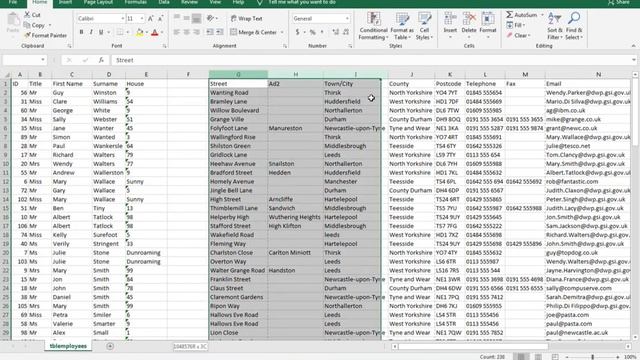Click the Insert cells icon

pos(450,19)
